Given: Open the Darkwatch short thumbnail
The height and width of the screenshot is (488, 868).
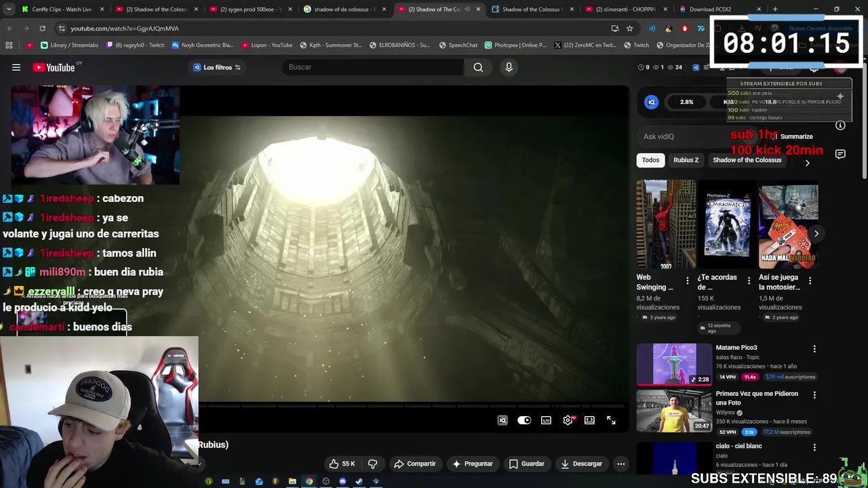Looking at the screenshot, I should click(728, 225).
